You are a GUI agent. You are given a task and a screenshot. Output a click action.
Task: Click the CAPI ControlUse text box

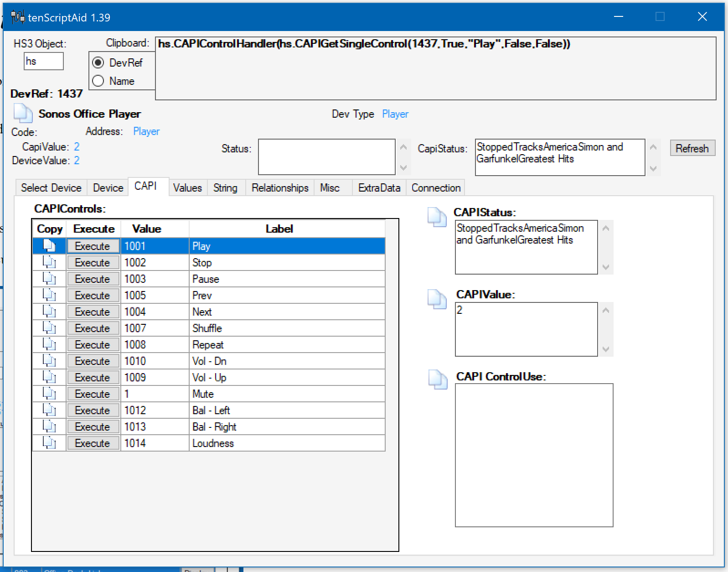pyautogui.click(x=534, y=455)
